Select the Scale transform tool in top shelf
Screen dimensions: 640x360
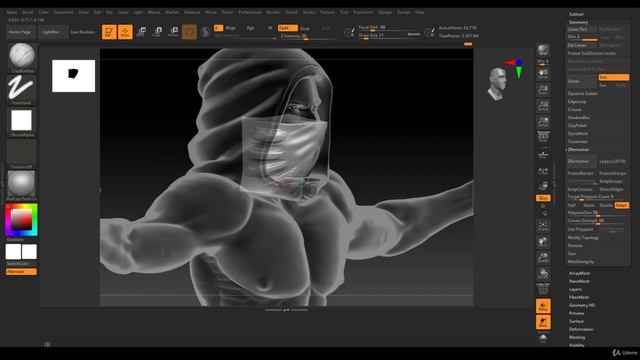coord(157,32)
